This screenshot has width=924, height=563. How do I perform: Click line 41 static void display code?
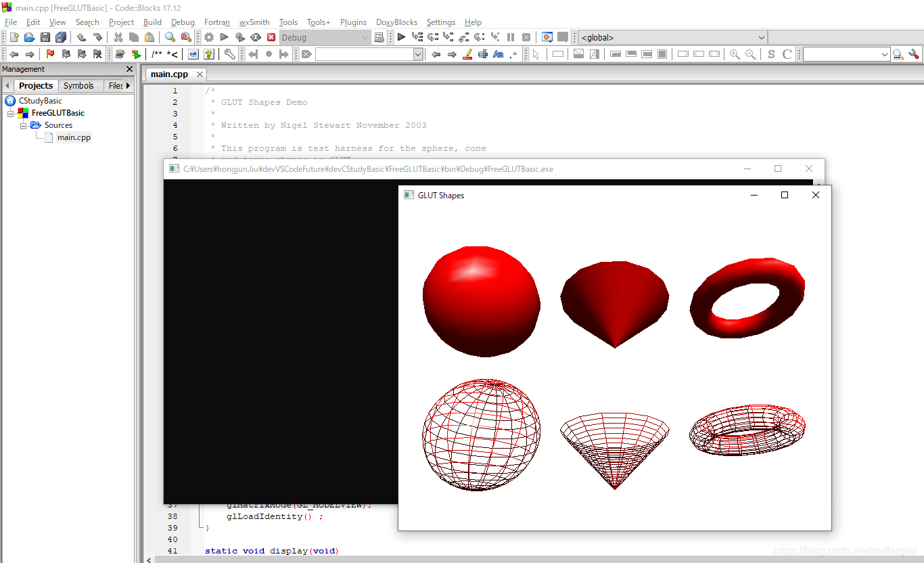(272, 551)
